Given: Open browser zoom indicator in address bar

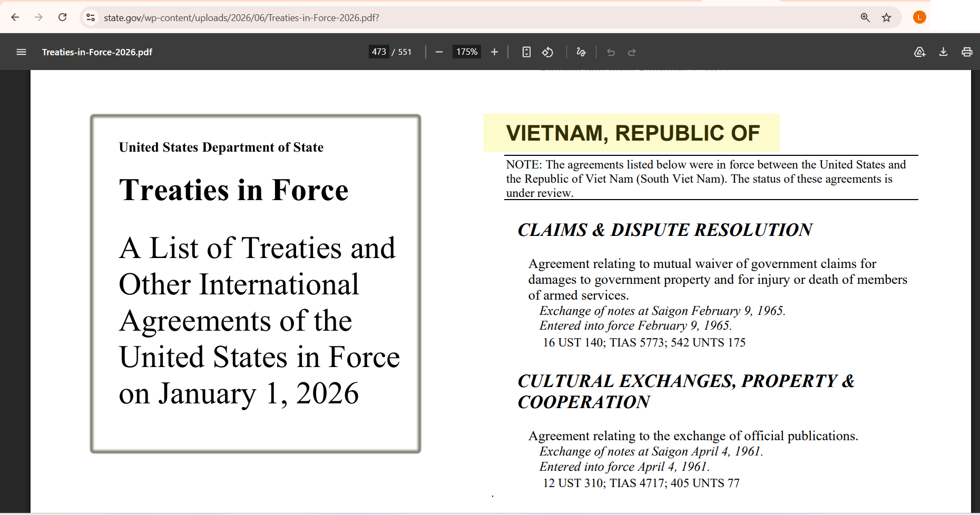Looking at the screenshot, I should pyautogui.click(x=865, y=17).
